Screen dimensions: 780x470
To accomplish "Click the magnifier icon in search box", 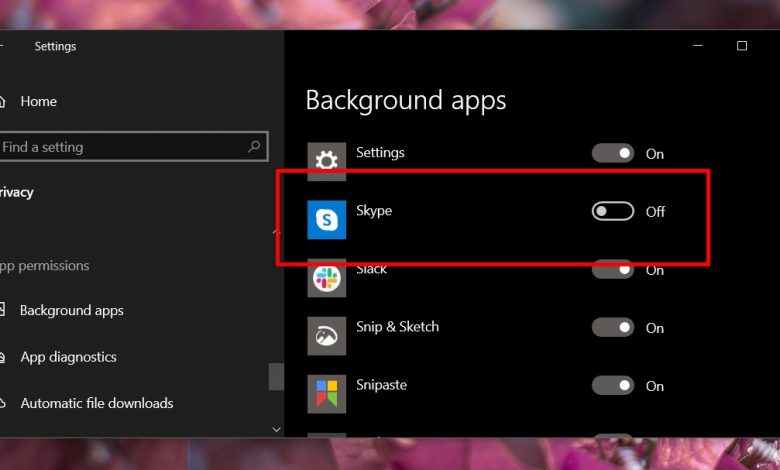I will point(254,146).
